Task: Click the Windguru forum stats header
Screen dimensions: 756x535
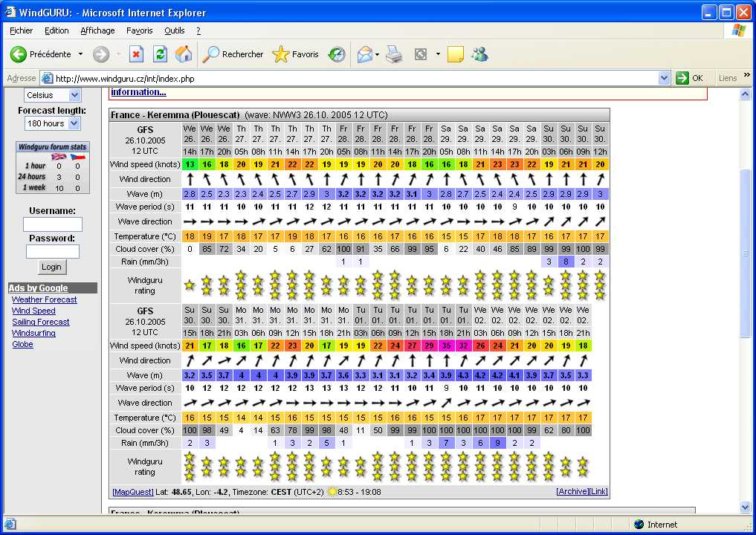Action: (53, 146)
